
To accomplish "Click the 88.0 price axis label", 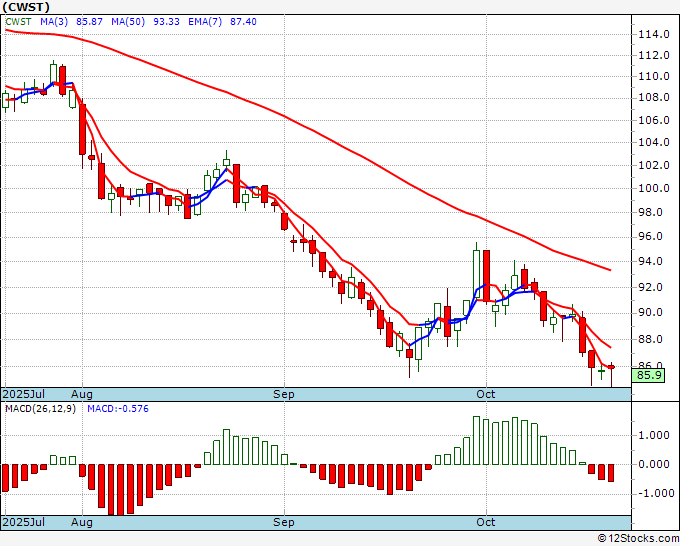I will coord(651,339).
